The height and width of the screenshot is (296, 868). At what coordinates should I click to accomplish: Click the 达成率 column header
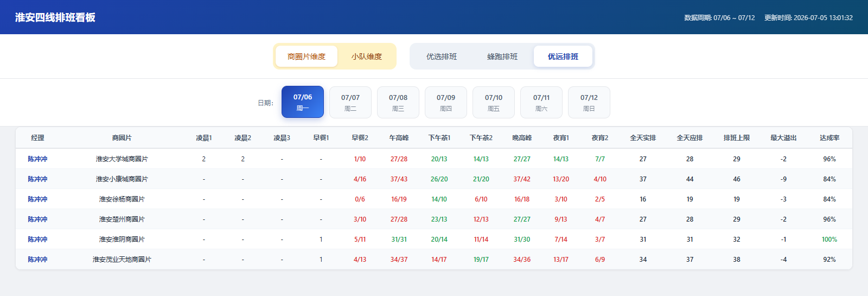[x=829, y=138]
